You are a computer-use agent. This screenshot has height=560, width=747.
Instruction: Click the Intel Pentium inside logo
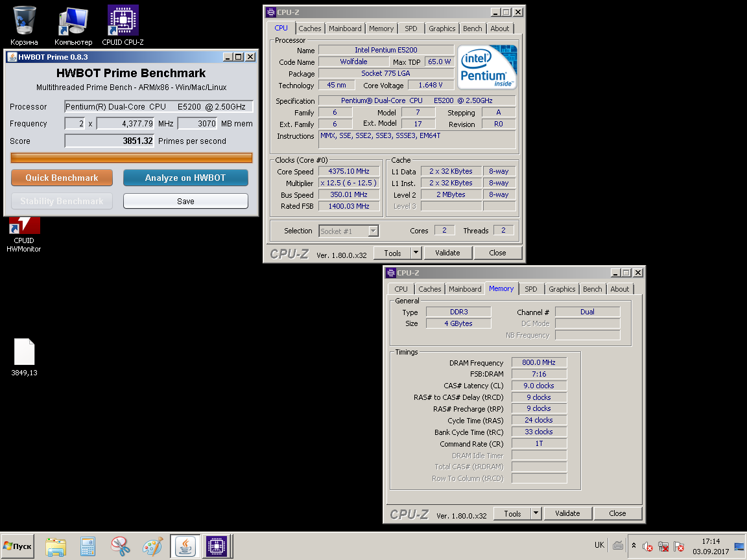[487, 67]
